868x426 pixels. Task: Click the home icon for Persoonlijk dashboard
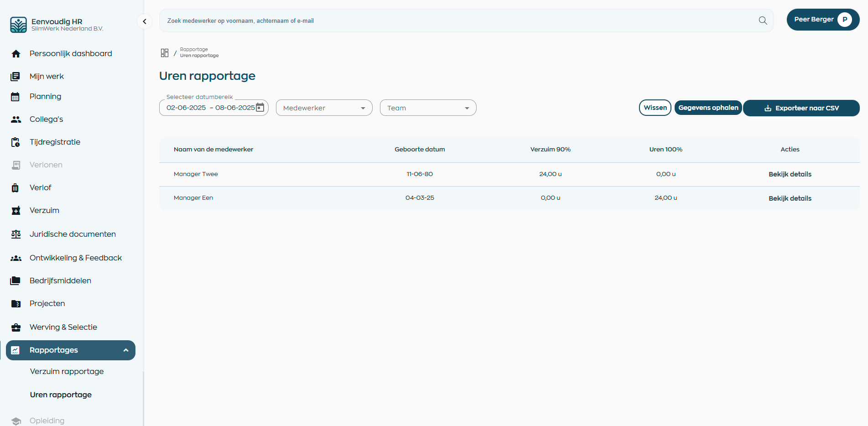tap(16, 54)
